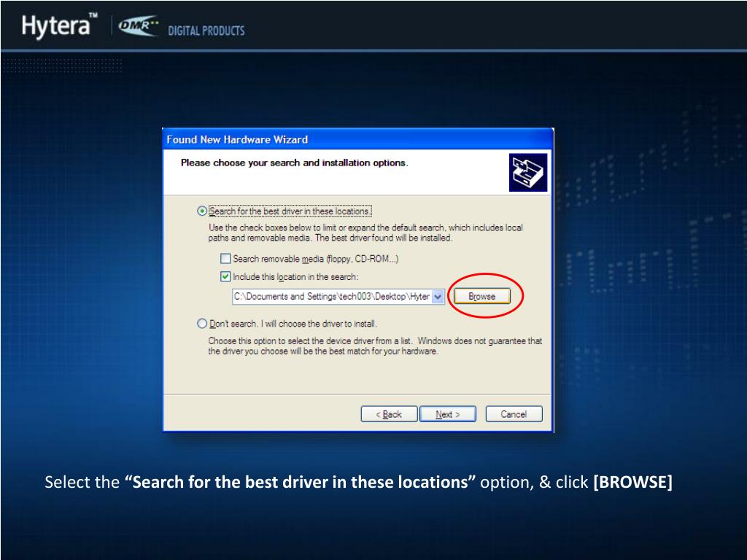Click the 'Use the check boxes below' description text
747x560 pixels.
coord(365,233)
